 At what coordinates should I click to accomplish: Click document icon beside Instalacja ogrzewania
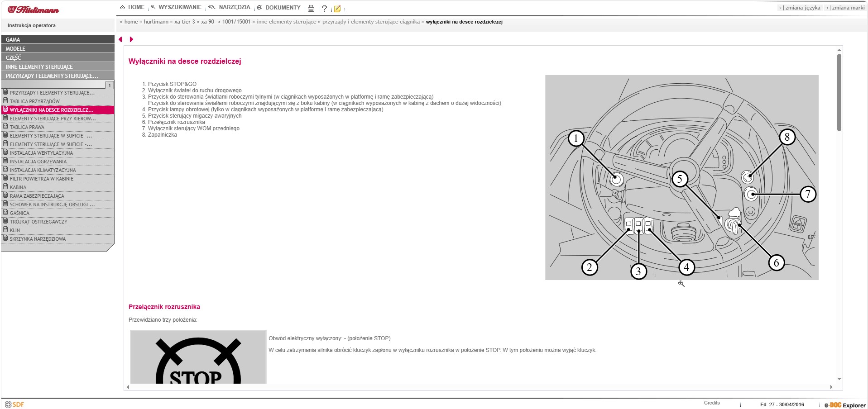coord(5,161)
